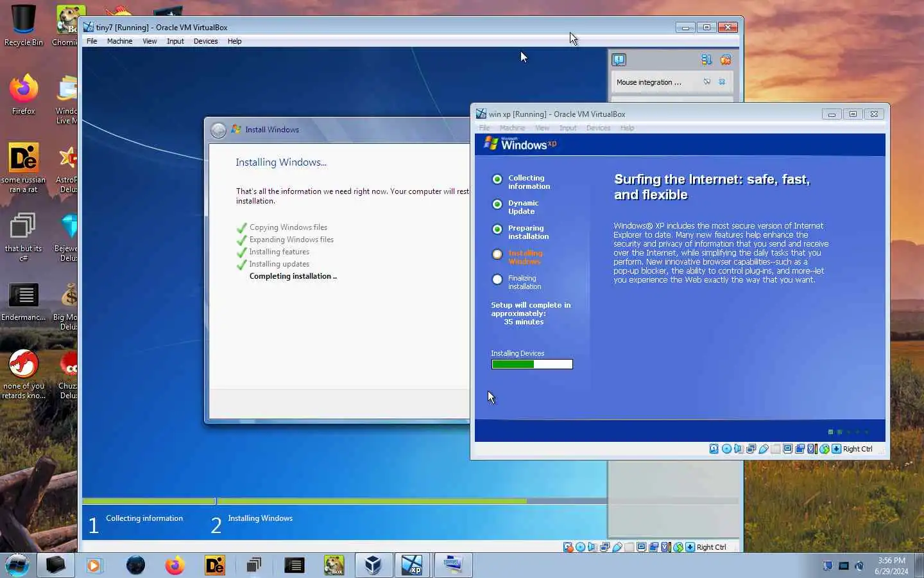Screen dimensions: 924x578
Task: Open hard disk indicator in tiny7 status bar
Action: tap(568, 547)
